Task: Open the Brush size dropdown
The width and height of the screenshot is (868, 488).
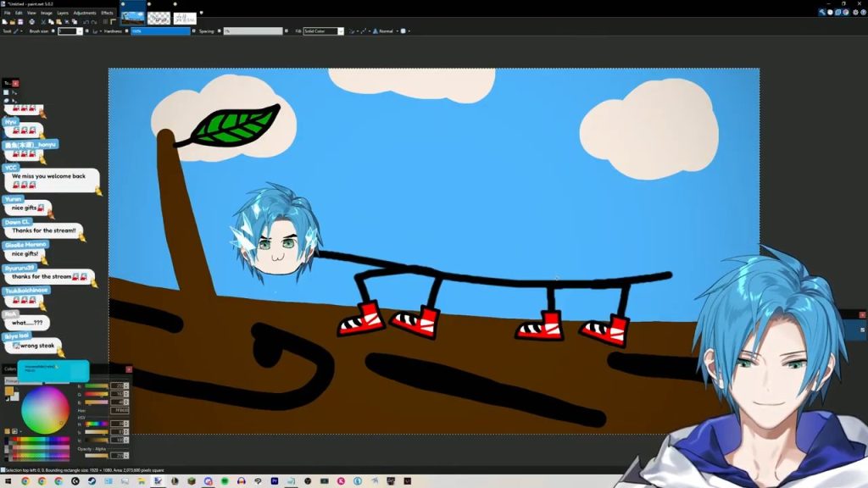Action: click(x=80, y=31)
